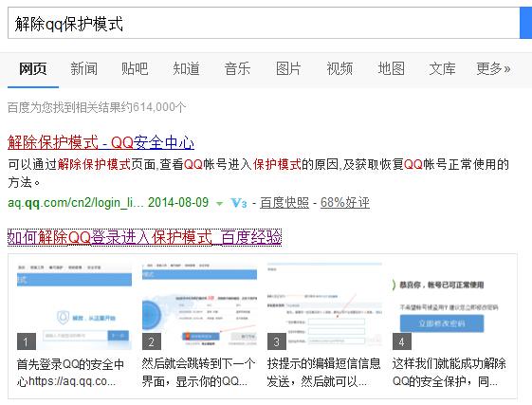The height and width of the screenshot is (405, 532).
Task: Switch to the 新闻 tab
Action: coord(83,69)
